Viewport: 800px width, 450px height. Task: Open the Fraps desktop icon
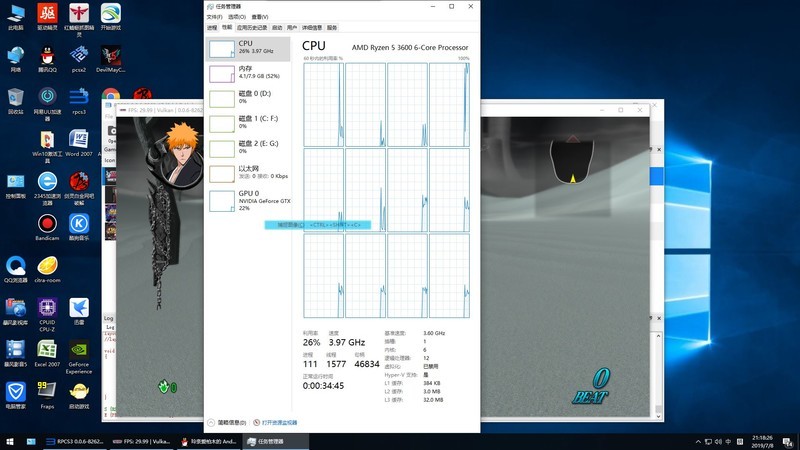[47, 390]
